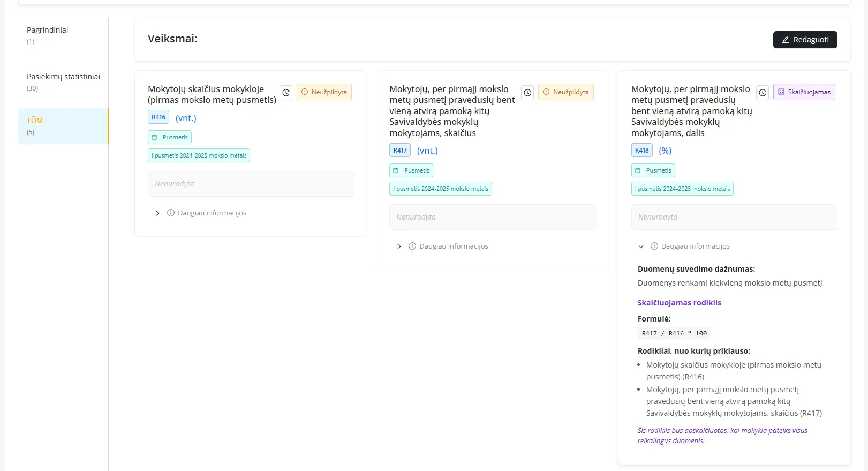The width and height of the screenshot is (868, 471).
Task: Click the info icon in R416 card
Action: click(171, 213)
